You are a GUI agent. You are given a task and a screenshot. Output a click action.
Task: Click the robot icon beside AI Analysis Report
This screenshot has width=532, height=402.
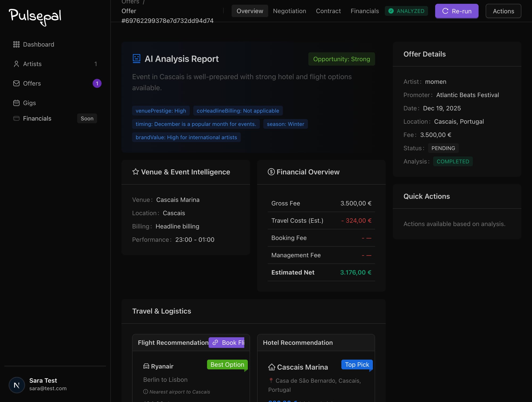point(136,59)
